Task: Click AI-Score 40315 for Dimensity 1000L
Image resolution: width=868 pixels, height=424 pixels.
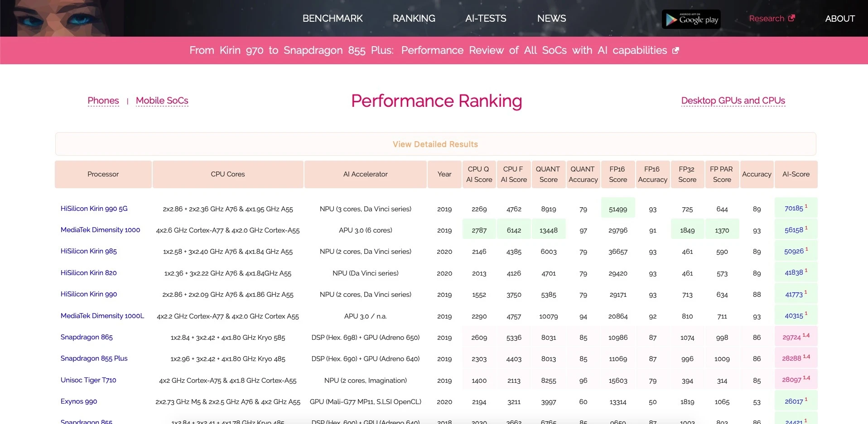Action: pyautogui.click(x=796, y=315)
